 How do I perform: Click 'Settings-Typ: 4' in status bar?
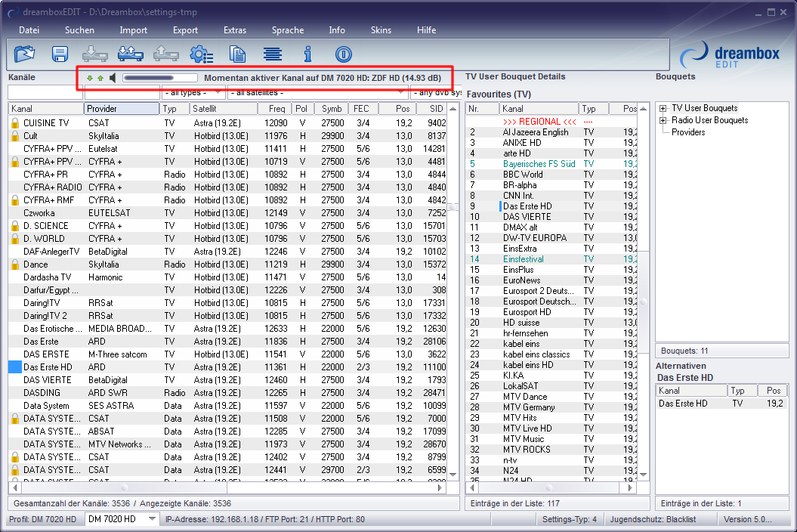[x=570, y=519]
